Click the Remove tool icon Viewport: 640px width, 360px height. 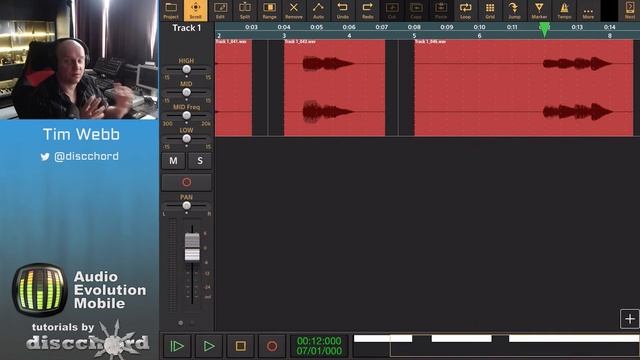pos(294,10)
